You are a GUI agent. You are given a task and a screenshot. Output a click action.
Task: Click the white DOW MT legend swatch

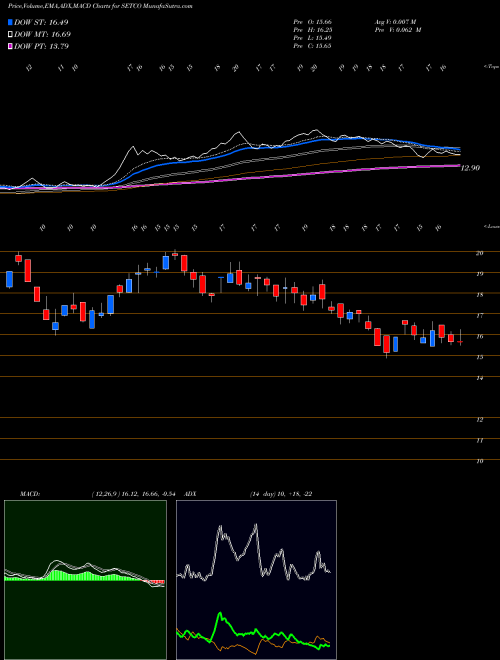11,35
